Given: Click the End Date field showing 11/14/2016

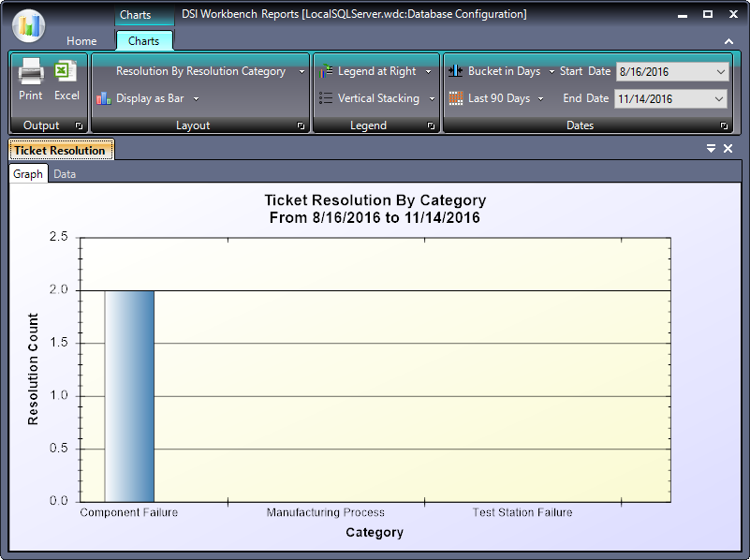Looking at the screenshot, I should [670, 99].
